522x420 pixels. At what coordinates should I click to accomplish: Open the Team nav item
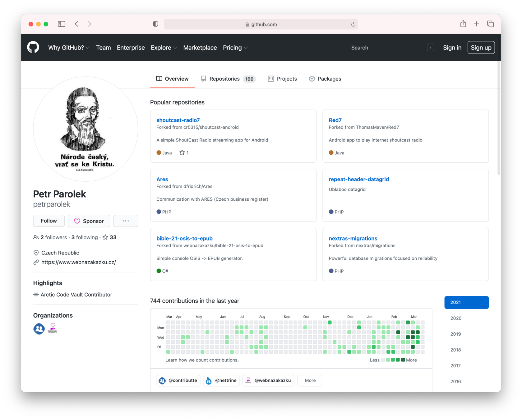pyautogui.click(x=103, y=48)
